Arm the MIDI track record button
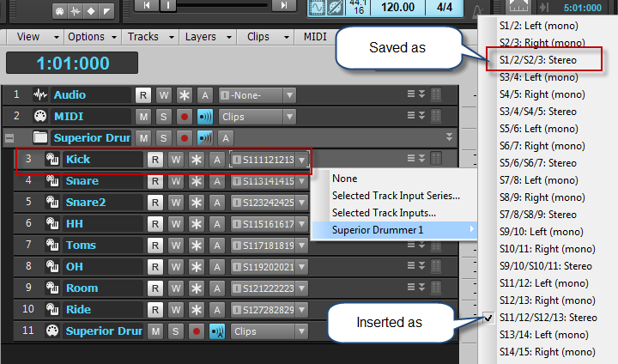Viewport: 618px width, 364px height. 184,116
